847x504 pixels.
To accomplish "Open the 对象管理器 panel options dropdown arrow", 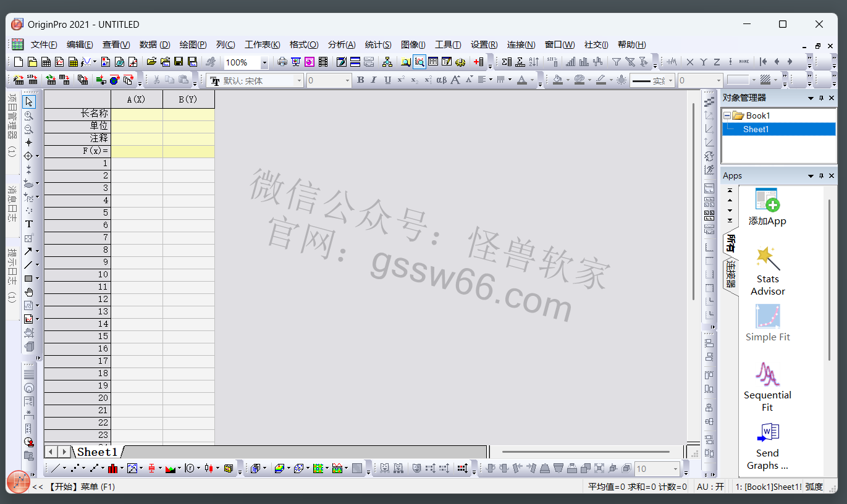I will click(x=811, y=98).
